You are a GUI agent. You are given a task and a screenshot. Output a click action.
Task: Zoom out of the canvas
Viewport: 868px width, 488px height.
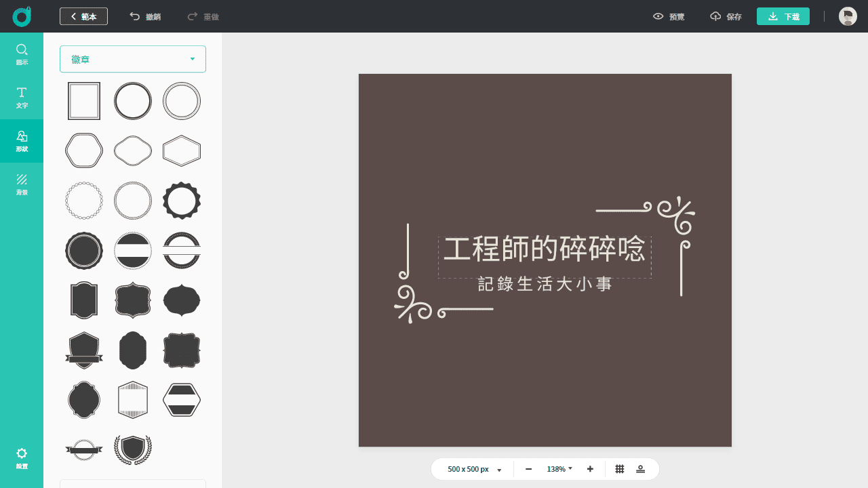pyautogui.click(x=528, y=468)
